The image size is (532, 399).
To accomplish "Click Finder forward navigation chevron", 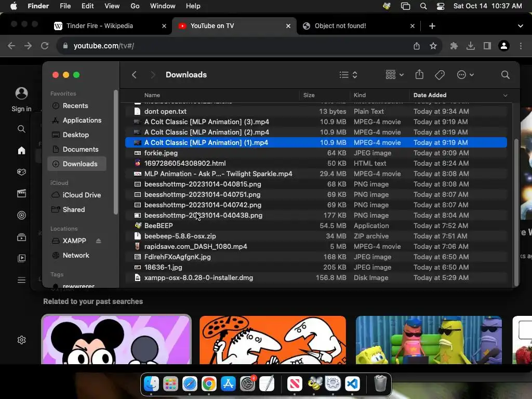I will tap(153, 75).
